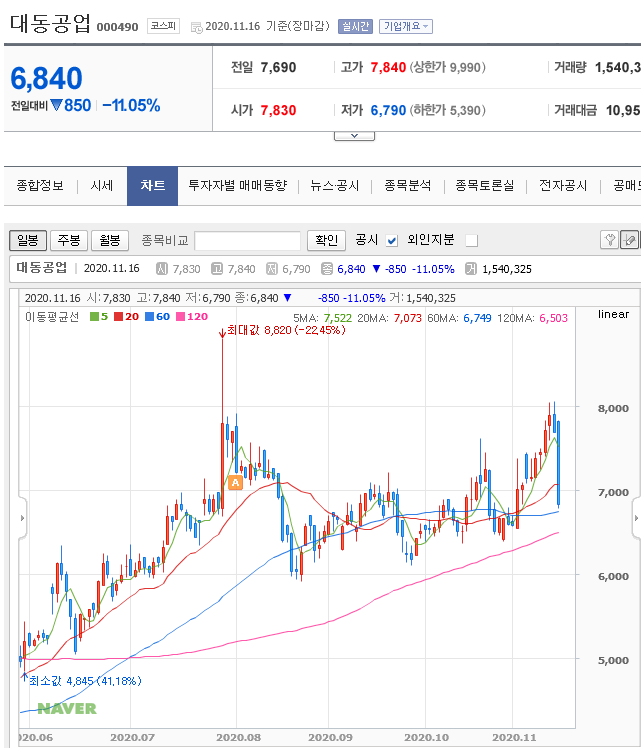This screenshot has height=748, width=641.
Task: Click the NAVER logo watermark on chart
Action: [x=67, y=708]
